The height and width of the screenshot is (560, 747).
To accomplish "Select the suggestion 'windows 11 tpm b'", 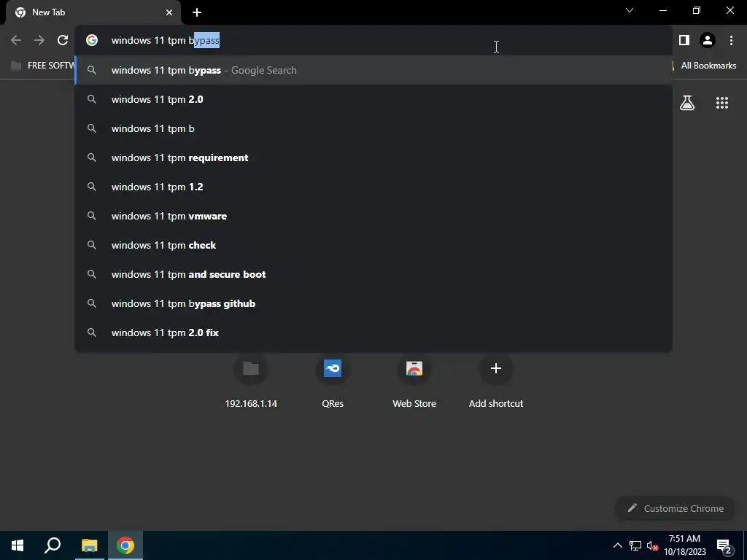I will 373,128.
